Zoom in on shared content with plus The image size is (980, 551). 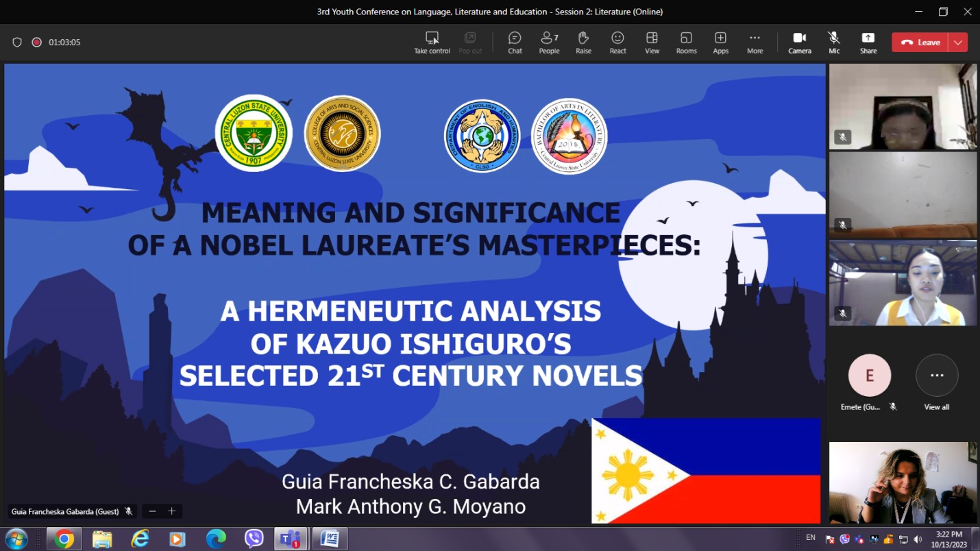point(172,511)
